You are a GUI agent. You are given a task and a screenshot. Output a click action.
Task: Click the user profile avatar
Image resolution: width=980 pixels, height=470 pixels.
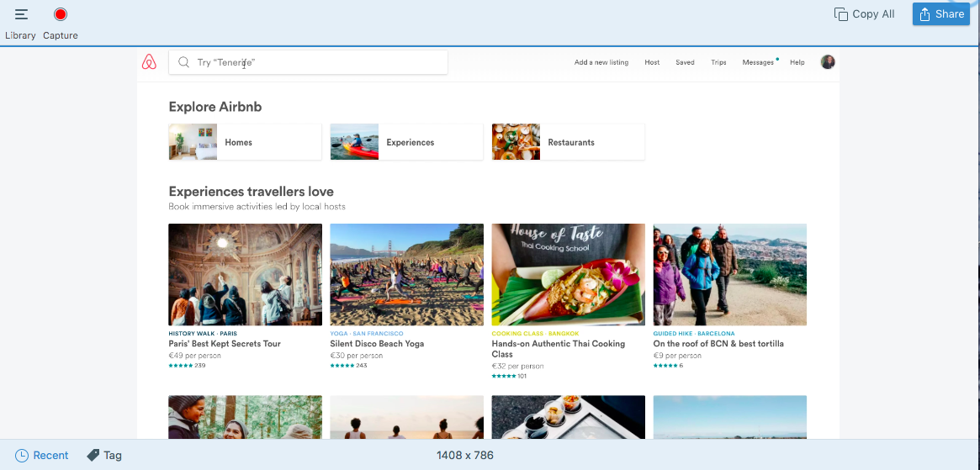(828, 62)
